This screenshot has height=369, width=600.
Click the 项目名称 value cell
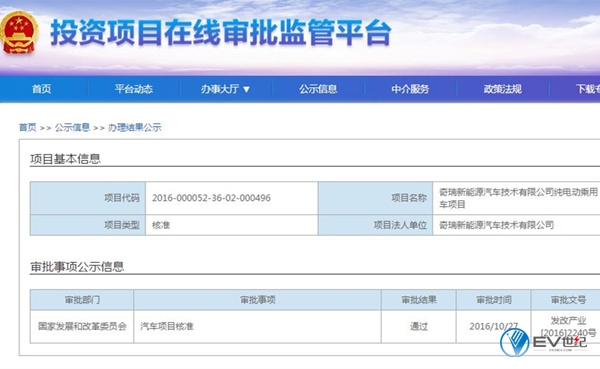point(516,198)
